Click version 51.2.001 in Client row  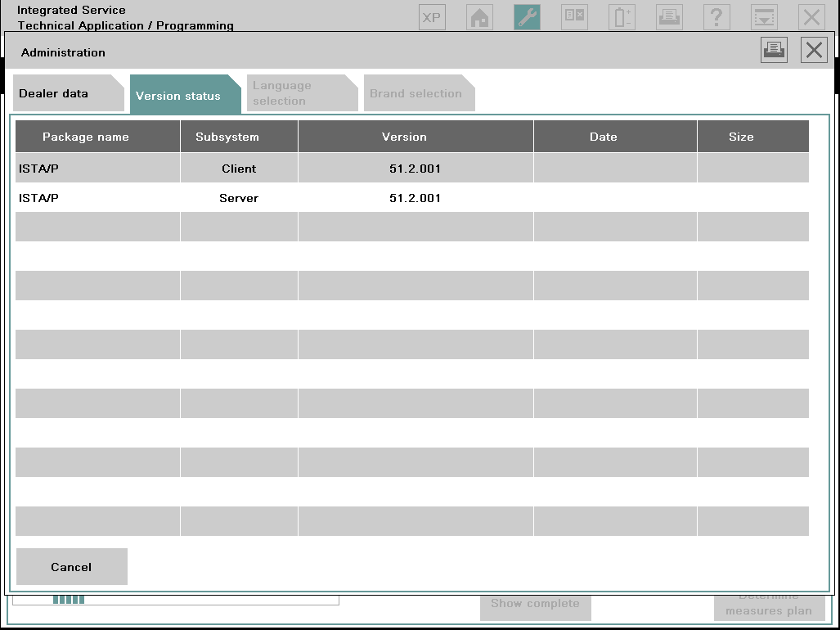tap(416, 169)
